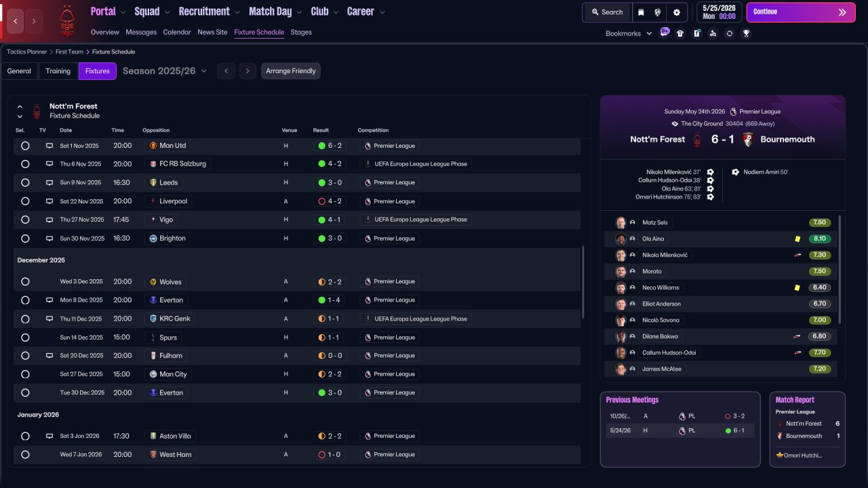Click Matz Sels player portrait
This screenshot has height=488, width=868.
(620, 222)
